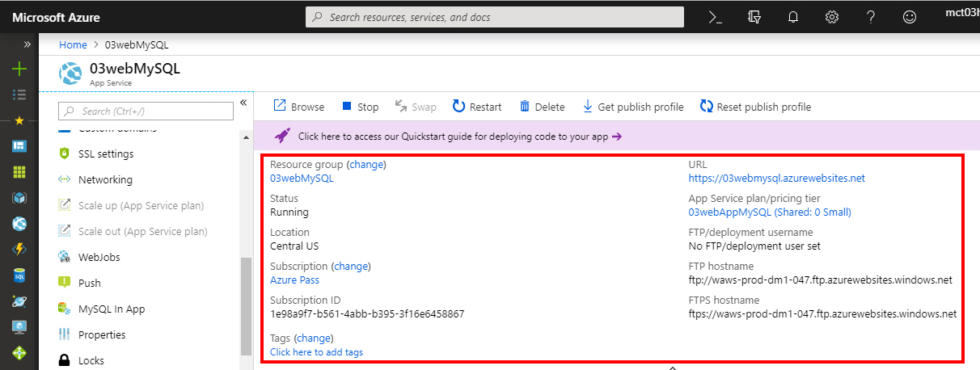
Task: Open Load balancers green diamond icon
Action: click(19, 353)
